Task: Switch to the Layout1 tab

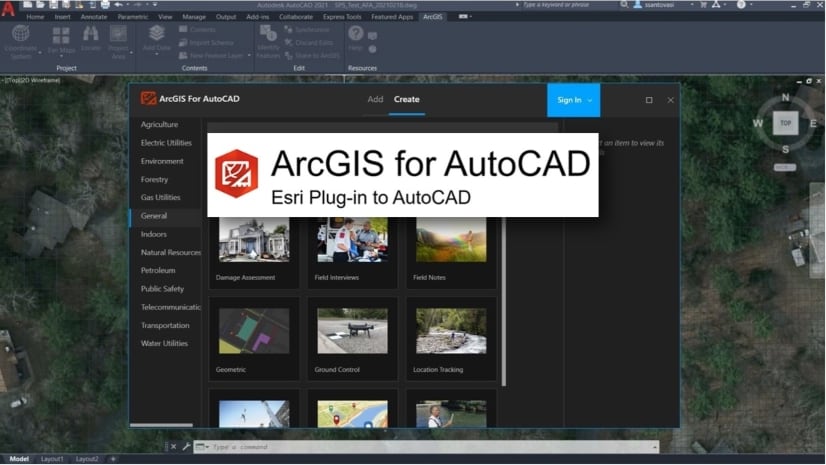Action: 52,459
